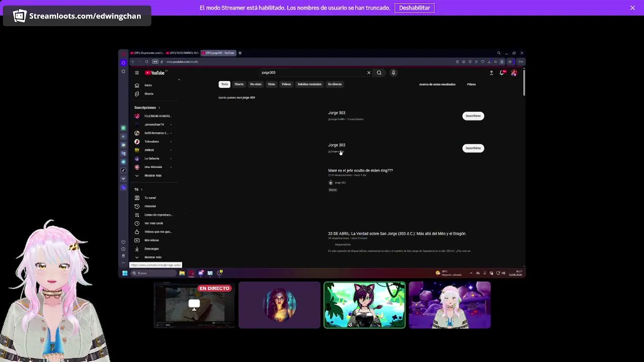Run the search with the magnifier button
This screenshot has width=644, height=362.
click(379, 73)
